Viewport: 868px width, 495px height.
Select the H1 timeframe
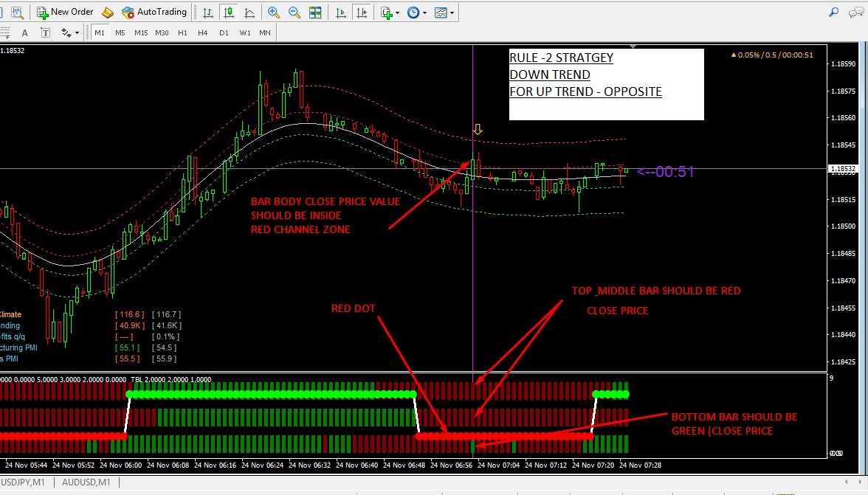[x=182, y=32]
